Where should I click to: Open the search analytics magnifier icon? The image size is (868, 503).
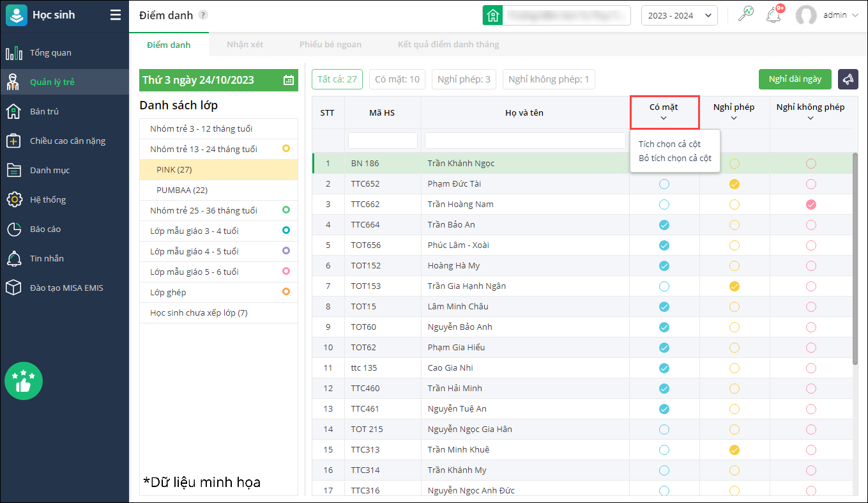[745, 15]
